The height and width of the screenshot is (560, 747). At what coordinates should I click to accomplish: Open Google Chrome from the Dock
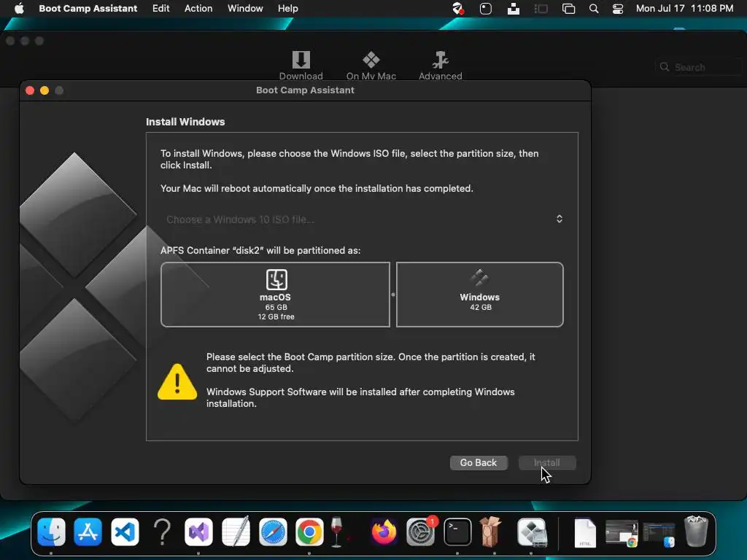pos(309,532)
